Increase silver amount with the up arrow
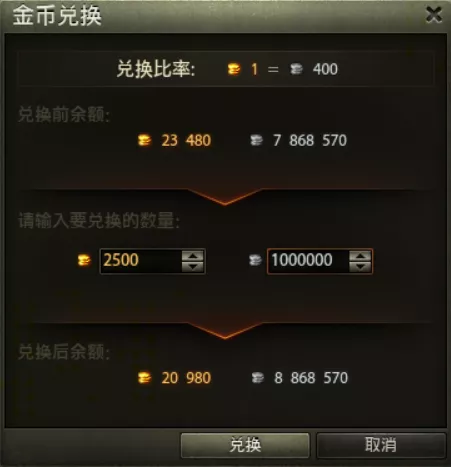 (360, 256)
